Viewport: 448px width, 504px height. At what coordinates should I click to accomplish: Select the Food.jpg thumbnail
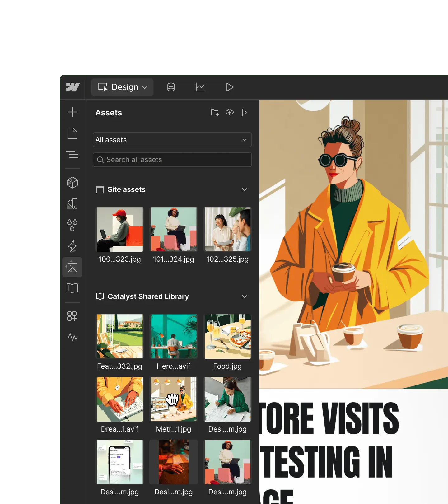[x=227, y=337]
